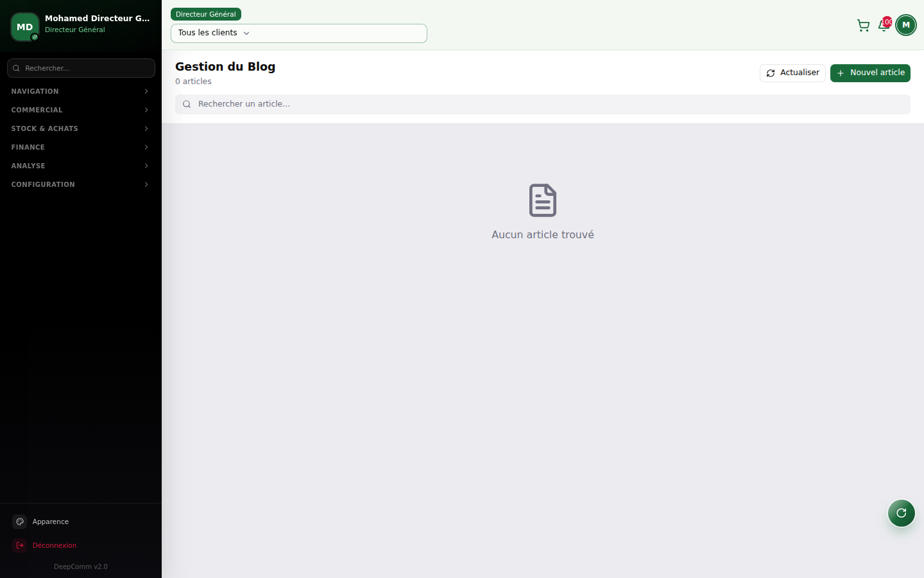The image size is (924, 578).
Task: Expand the COMMERCIAL sidebar section
Action: [81, 110]
